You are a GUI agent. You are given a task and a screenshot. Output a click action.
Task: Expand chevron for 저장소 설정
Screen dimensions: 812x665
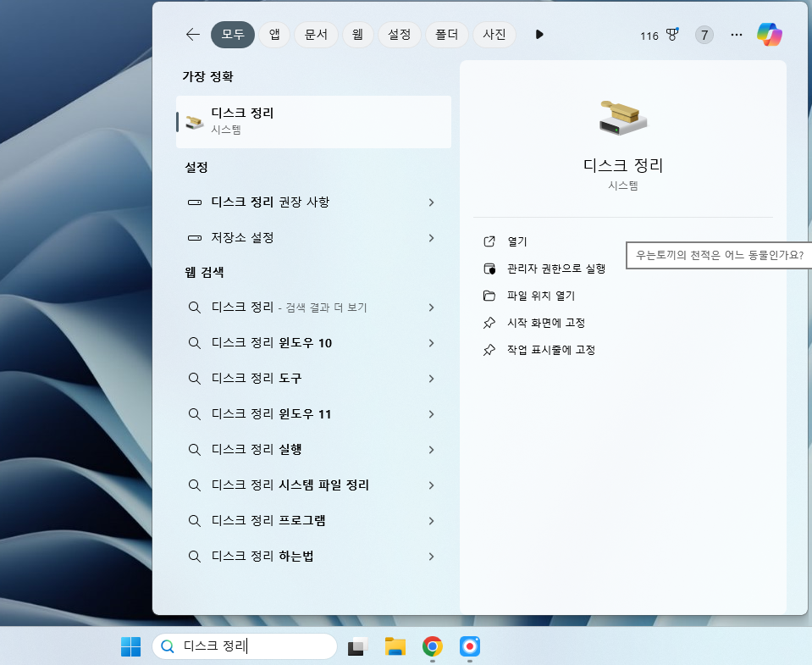pos(431,238)
